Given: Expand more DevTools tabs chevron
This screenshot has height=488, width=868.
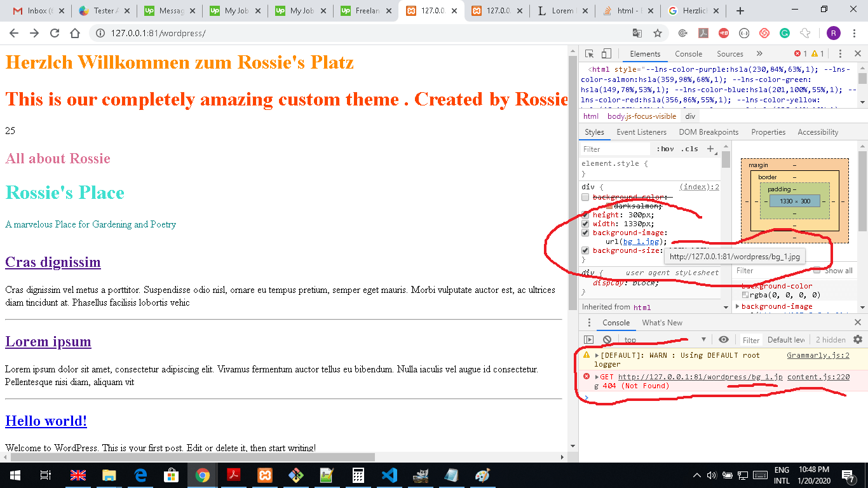Looking at the screenshot, I should pos(759,54).
